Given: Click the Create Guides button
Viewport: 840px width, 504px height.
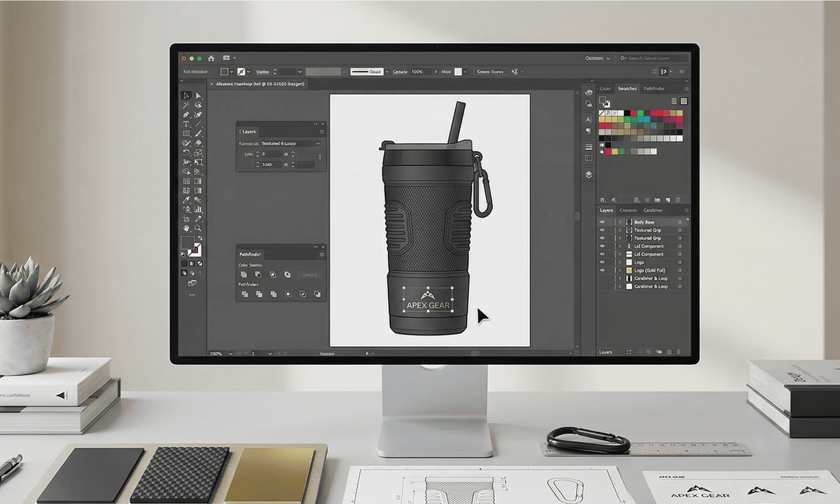Looking at the screenshot, I should [x=490, y=71].
